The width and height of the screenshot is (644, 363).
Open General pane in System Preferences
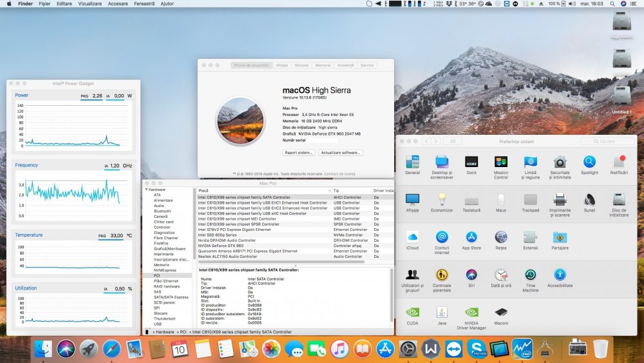[412, 165]
